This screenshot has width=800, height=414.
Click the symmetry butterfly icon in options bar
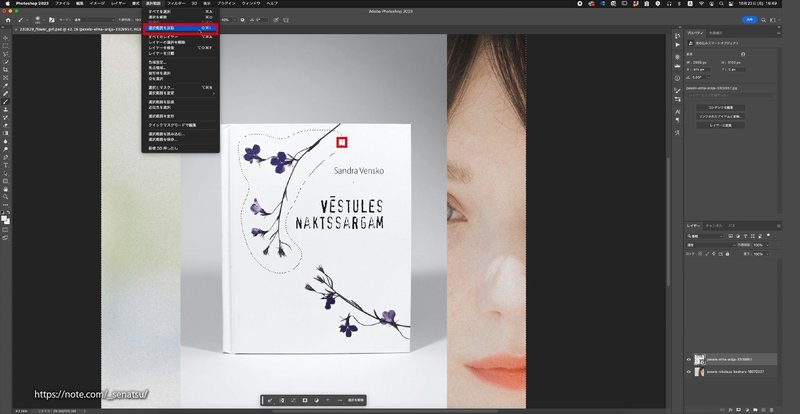286,20
